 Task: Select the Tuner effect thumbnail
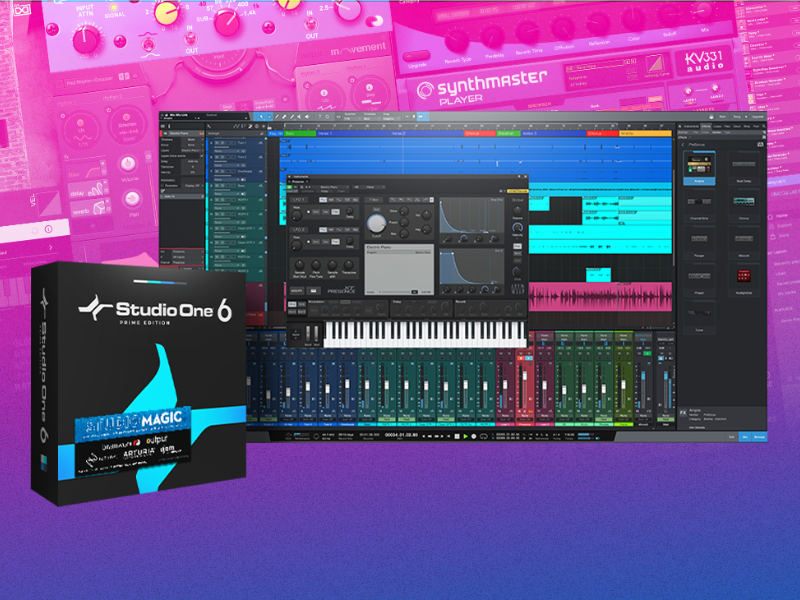699,317
